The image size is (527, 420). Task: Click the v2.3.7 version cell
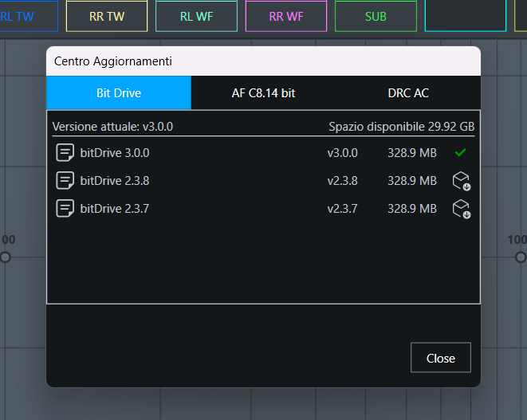coord(343,209)
